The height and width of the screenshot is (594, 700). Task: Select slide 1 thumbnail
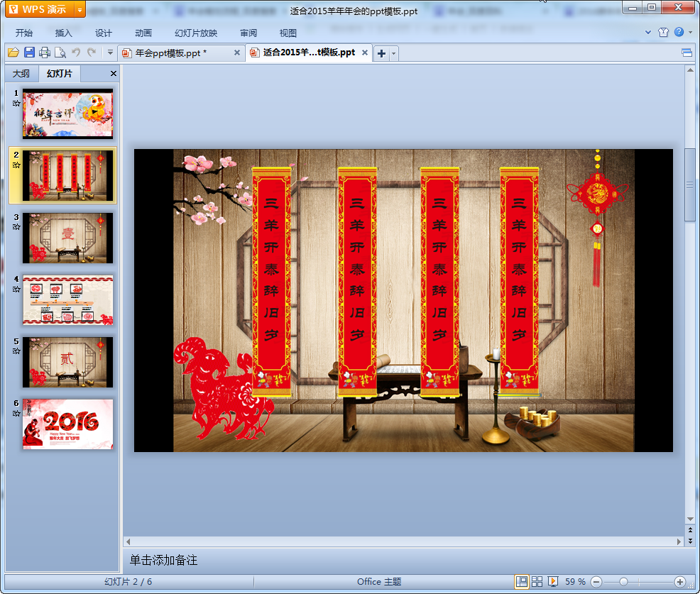point(68,114)
